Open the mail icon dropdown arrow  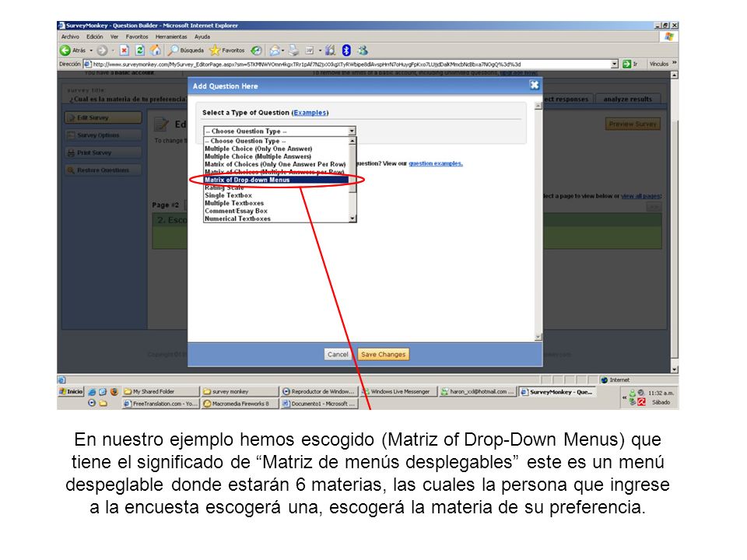(283, 50)
